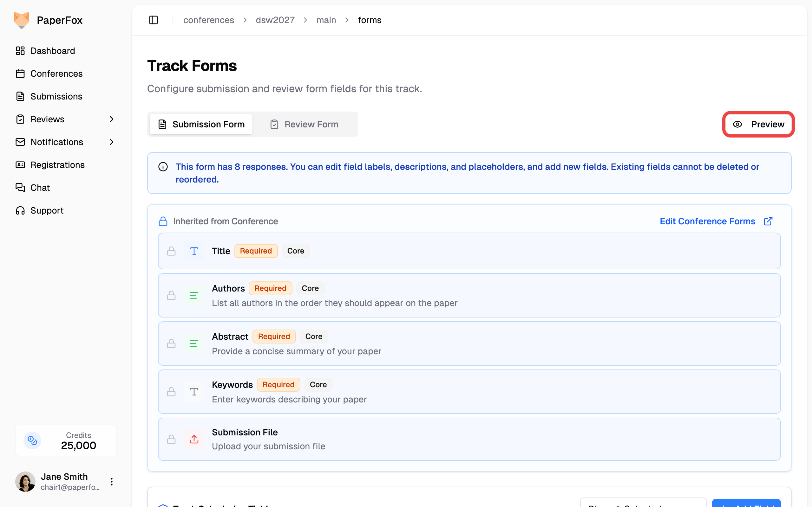The width and height of the screenshot is (812, 507).
Task: Click the info icon in responses banner
Action: (x=163, y=167)
